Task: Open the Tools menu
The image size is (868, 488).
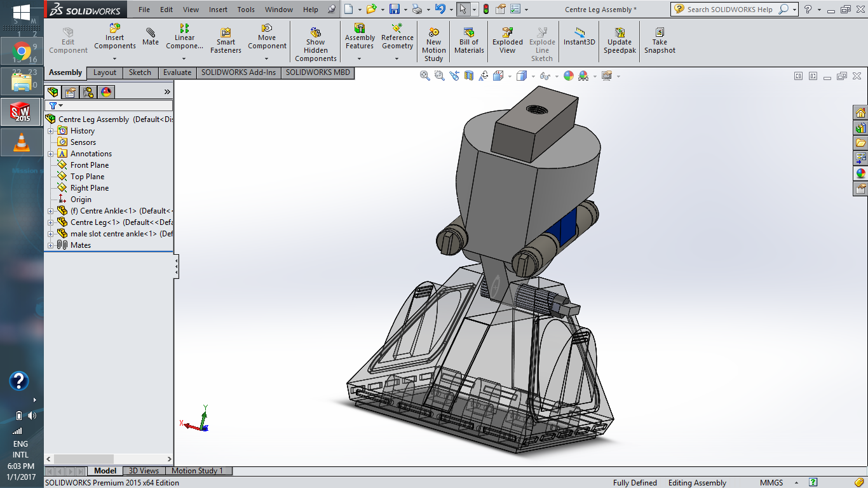Action: pyautogui.click(x=245, y=9)
